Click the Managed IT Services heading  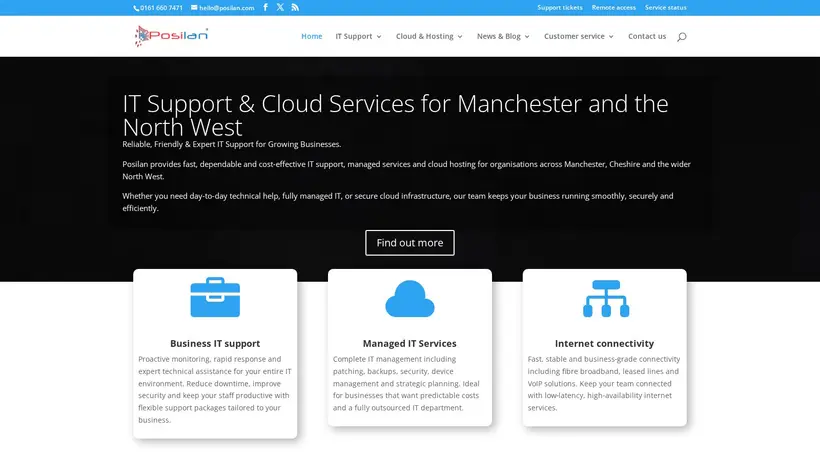(410, 343)
